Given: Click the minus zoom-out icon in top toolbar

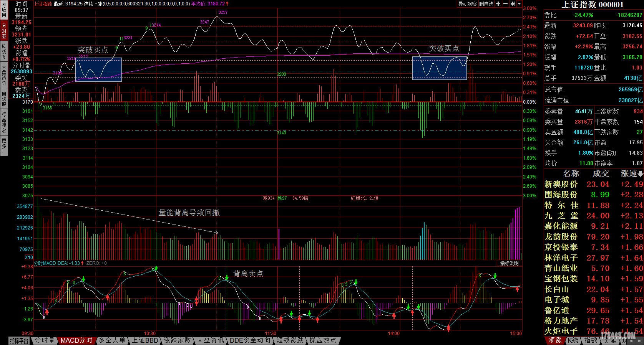Looking at the screenshot, I should [x=505, y=4].
